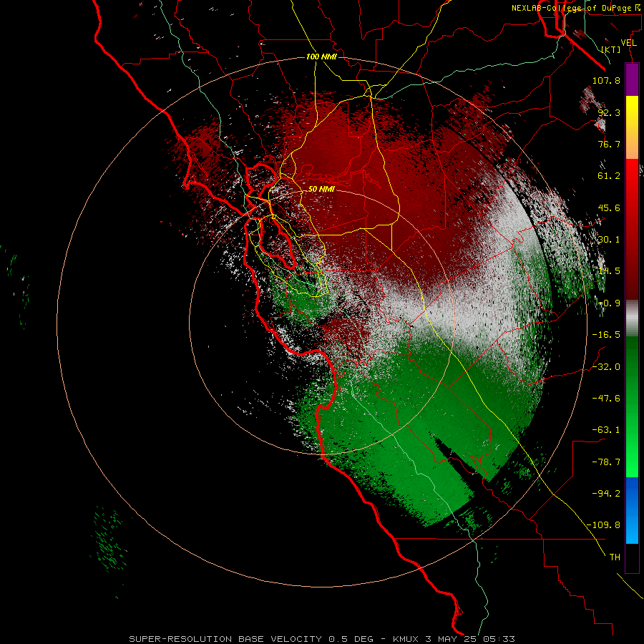
Task: Select the 14.5 velocity scale value
Action: tap(609, 271)
